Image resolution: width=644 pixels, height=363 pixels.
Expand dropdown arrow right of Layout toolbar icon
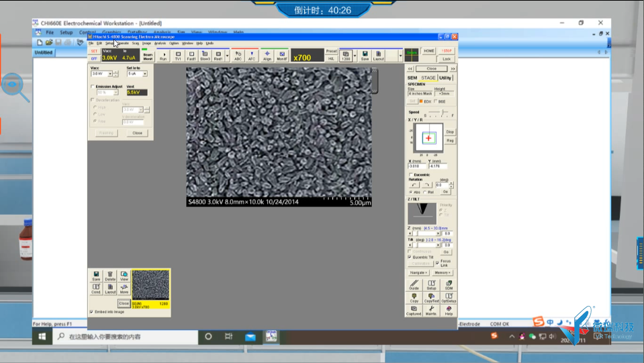point(400,56)
